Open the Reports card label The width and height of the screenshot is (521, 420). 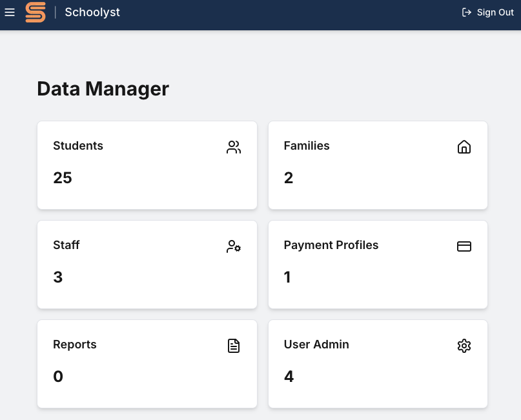pos(75,345)
